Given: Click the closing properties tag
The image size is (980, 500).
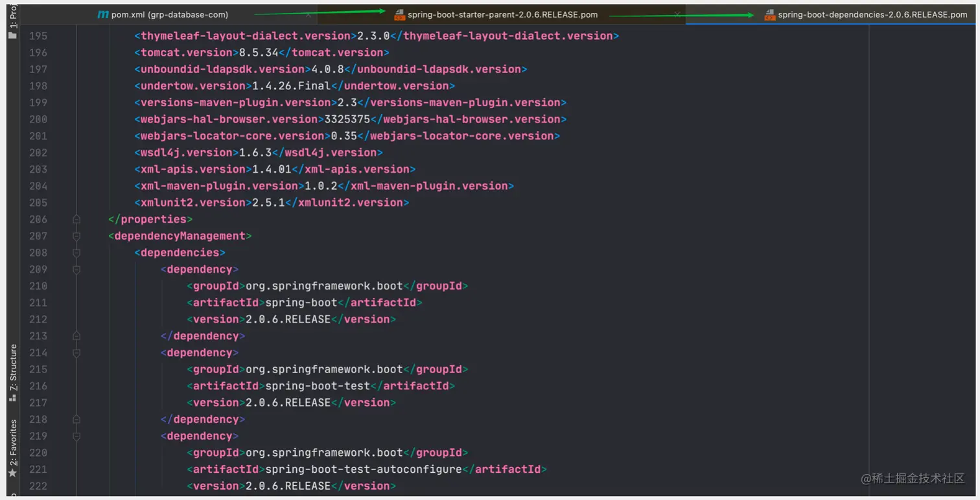Looking at the screenshot, I should point(150,220).
